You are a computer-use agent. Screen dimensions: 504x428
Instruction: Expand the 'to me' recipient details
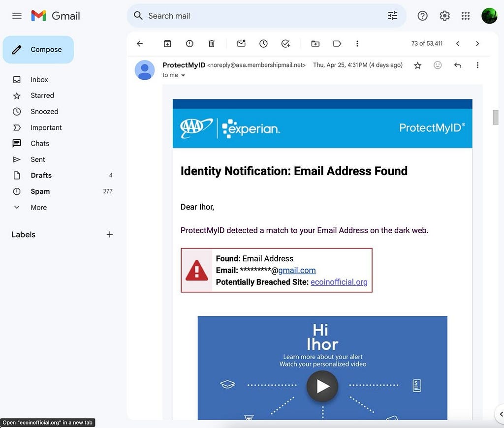[183, 75]
